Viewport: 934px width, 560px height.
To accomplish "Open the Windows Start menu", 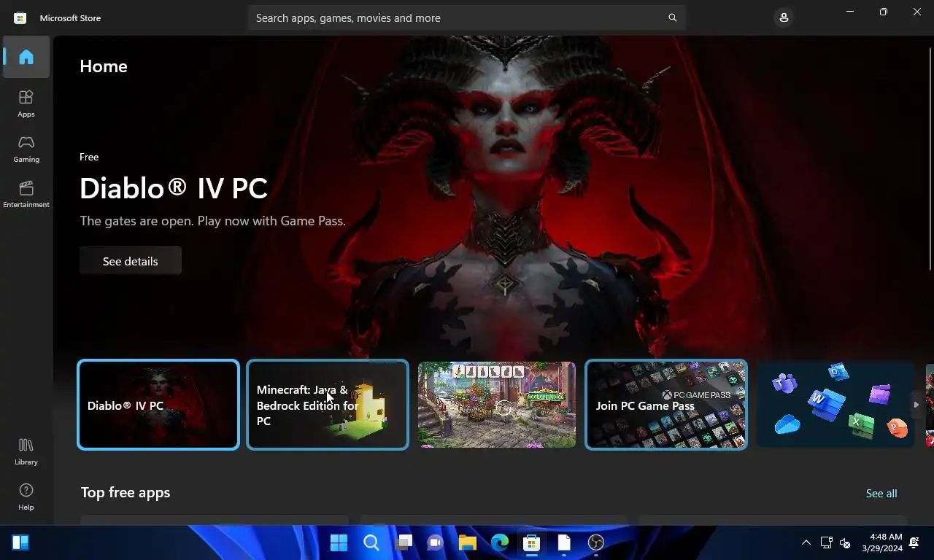I will [x=339, y=542].
